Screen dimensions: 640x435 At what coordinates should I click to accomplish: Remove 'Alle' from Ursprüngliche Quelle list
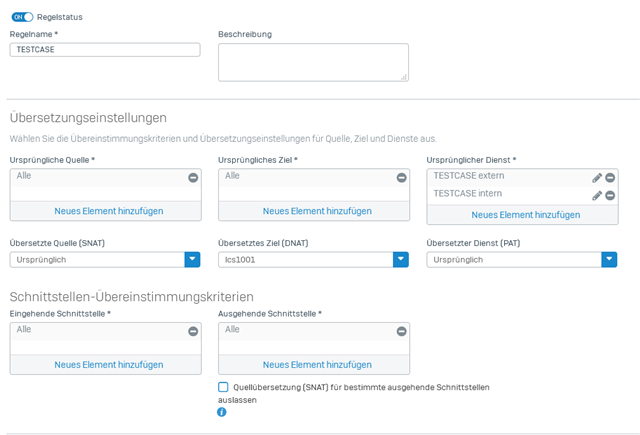[193, 178]
